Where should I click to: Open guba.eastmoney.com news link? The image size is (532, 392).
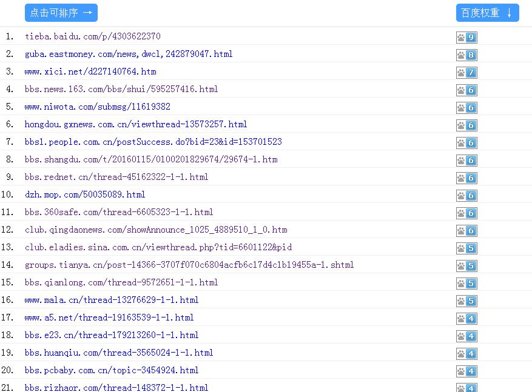click(x=129, y=54)
